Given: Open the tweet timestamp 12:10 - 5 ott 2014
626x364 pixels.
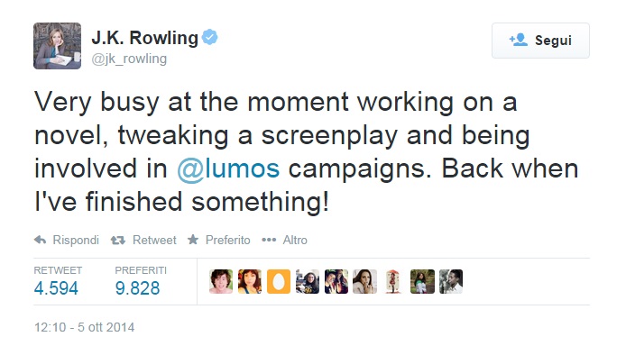Looking at the screenshot, I should tap(84, 327).
